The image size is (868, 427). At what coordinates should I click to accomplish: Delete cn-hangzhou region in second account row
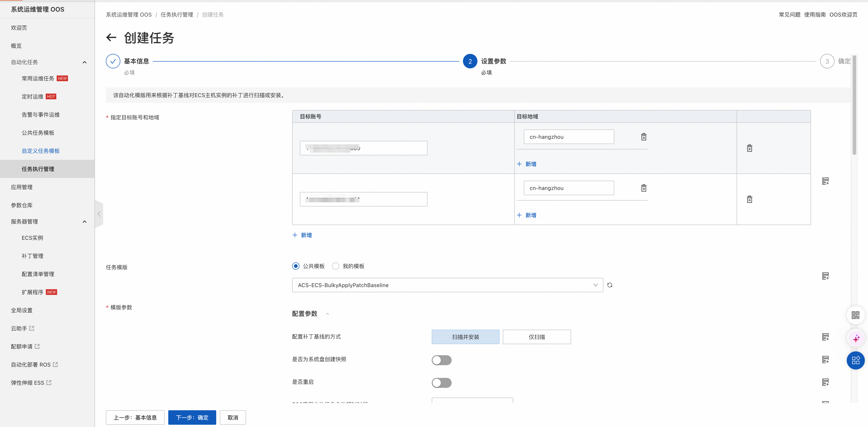click(x=644, y=188)
